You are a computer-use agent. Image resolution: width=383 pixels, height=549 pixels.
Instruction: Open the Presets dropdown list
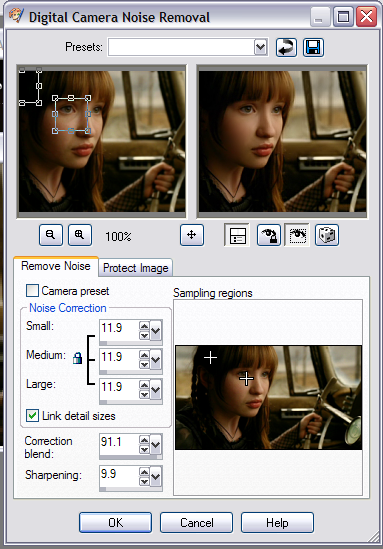(x=260, y=47)
